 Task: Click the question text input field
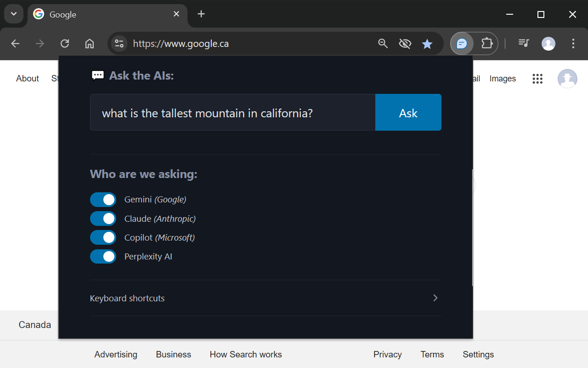pyautogui.click(x=232, y=113)
